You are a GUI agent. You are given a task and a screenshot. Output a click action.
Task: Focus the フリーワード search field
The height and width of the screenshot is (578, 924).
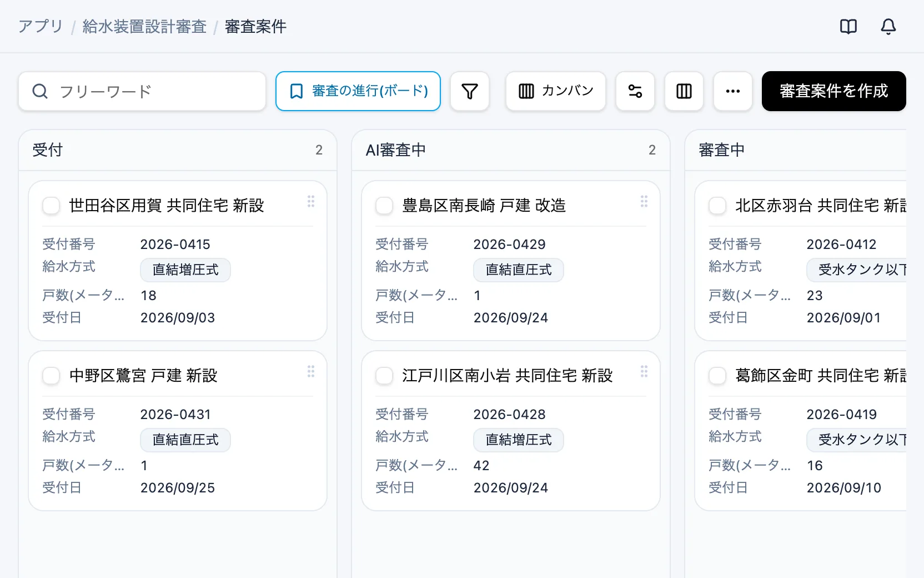pos(142,91)
